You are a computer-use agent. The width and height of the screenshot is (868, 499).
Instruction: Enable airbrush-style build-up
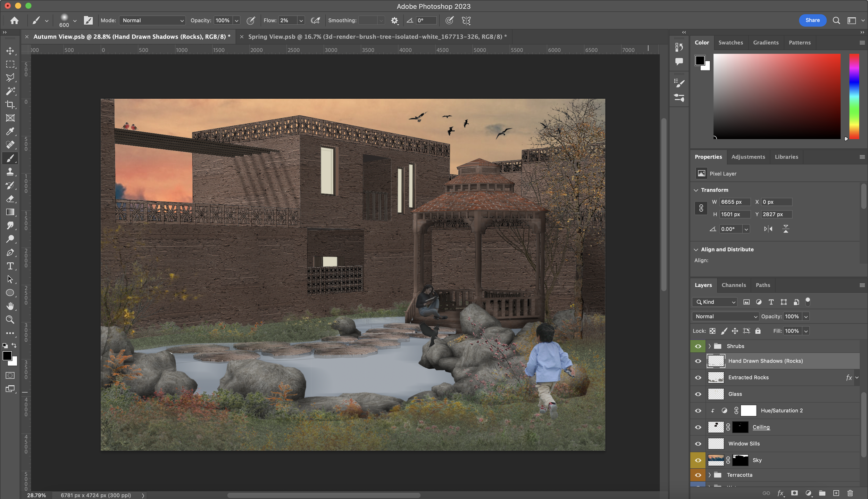(x=315, y=21)
